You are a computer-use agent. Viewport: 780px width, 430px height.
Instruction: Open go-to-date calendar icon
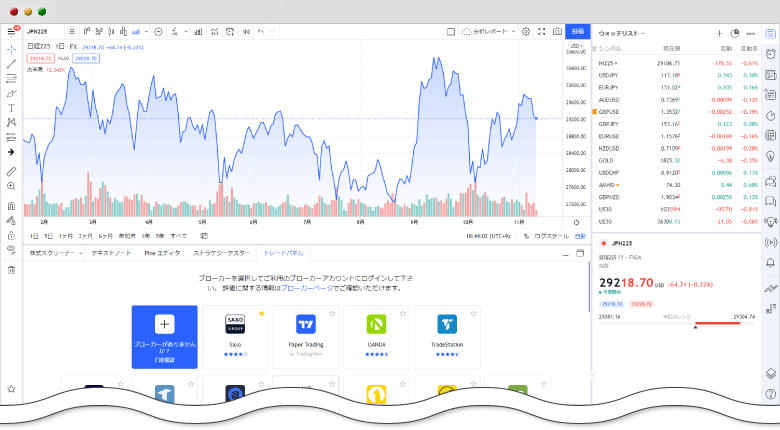204,236
